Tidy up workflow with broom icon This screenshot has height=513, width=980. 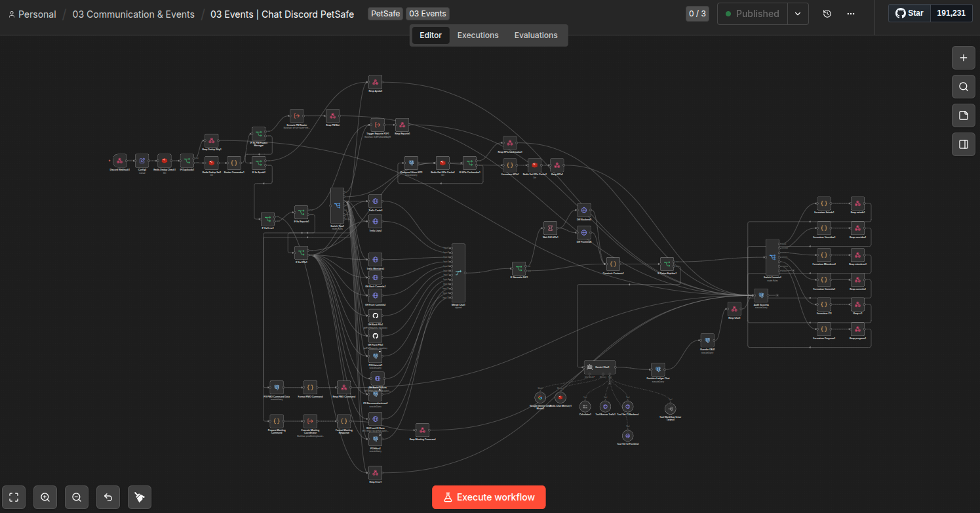140,497
